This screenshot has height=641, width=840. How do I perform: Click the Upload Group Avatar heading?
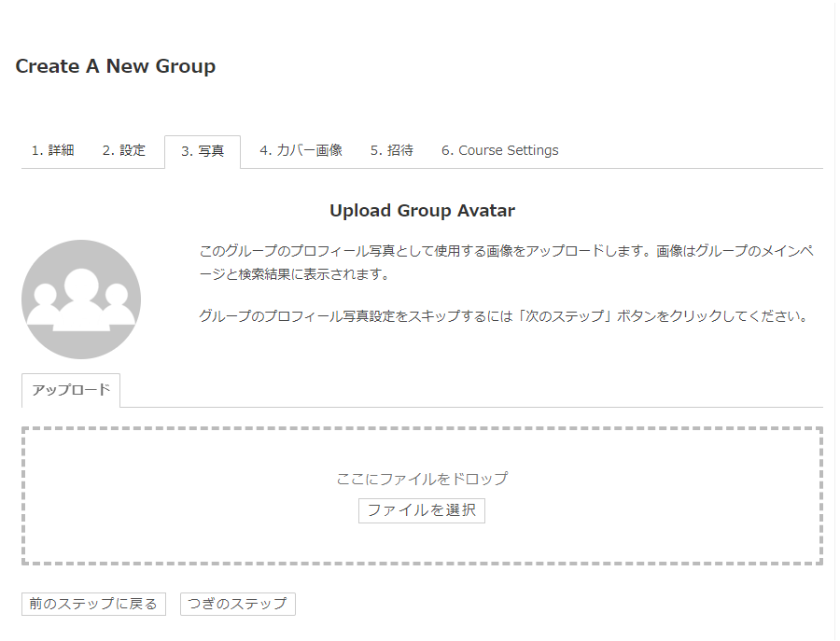coord(422,211)
